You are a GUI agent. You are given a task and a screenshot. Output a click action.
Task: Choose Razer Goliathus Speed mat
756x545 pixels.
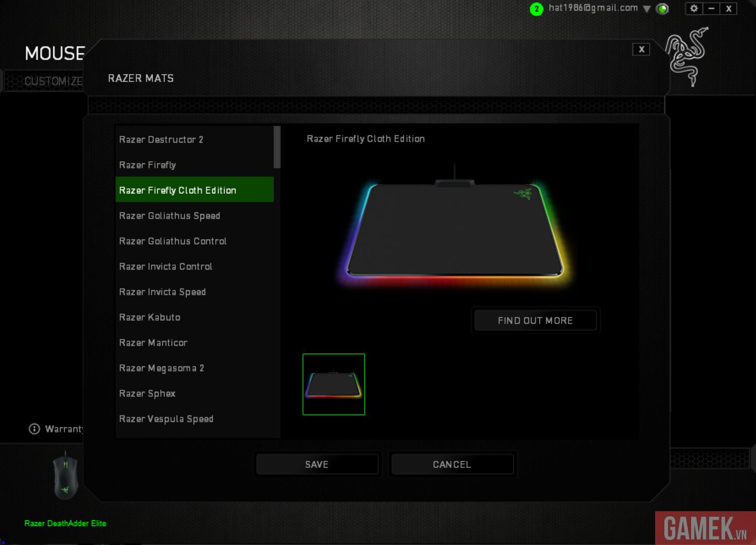click(x=169, y=216)
